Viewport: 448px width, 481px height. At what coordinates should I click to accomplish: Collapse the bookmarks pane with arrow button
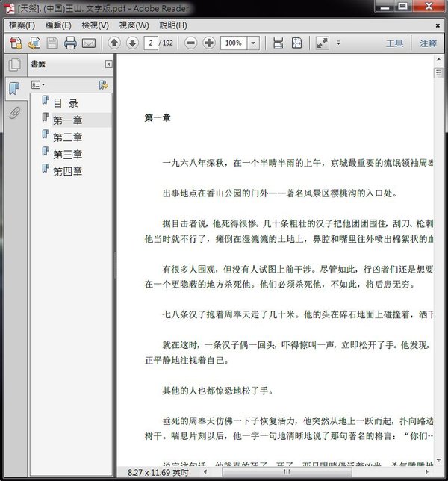pos(108,64)
